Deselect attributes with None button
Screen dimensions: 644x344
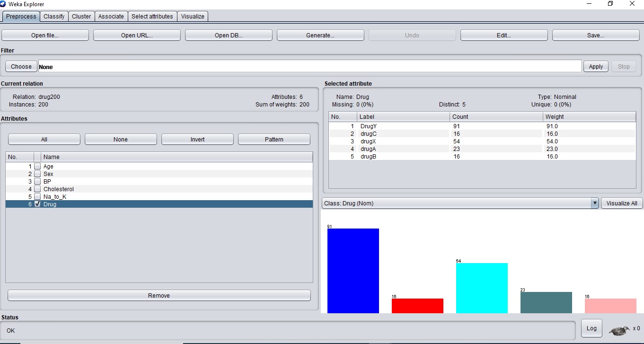(121, 139)
